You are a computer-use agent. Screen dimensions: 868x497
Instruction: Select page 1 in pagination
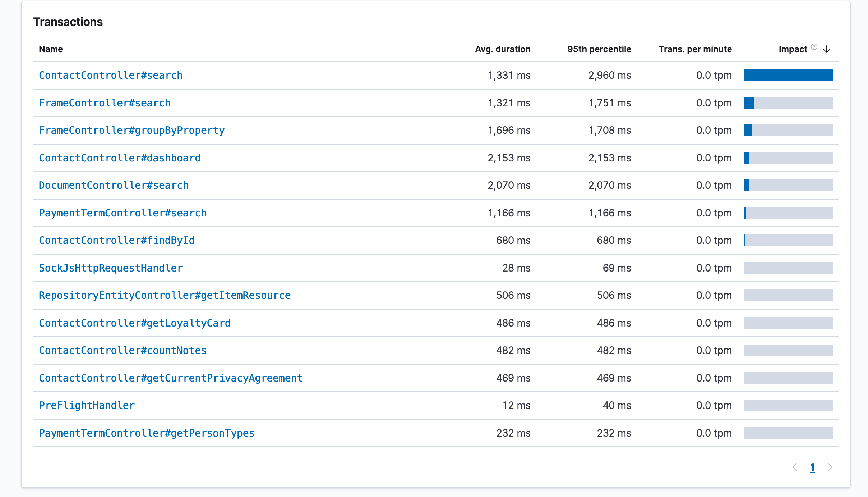[812, 467]
